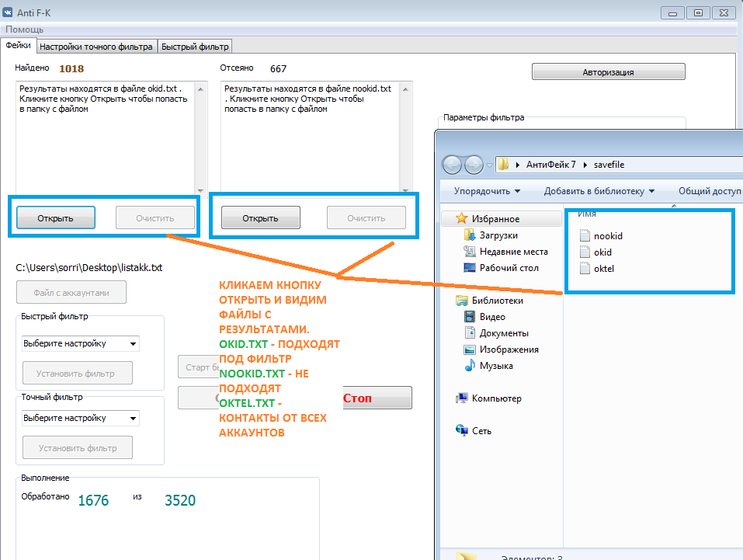
Task: Click the Библиотеки icon
Action: [x=461, y=300]
